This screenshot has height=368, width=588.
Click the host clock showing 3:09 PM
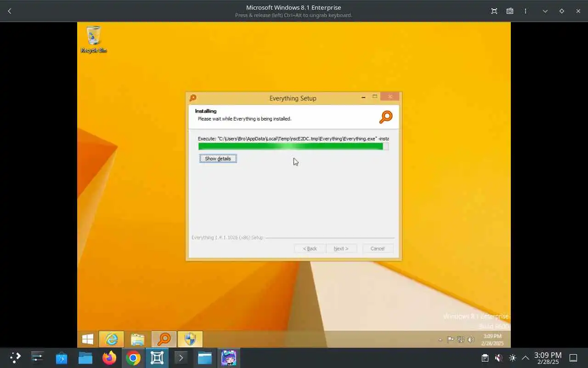[548, 358]
